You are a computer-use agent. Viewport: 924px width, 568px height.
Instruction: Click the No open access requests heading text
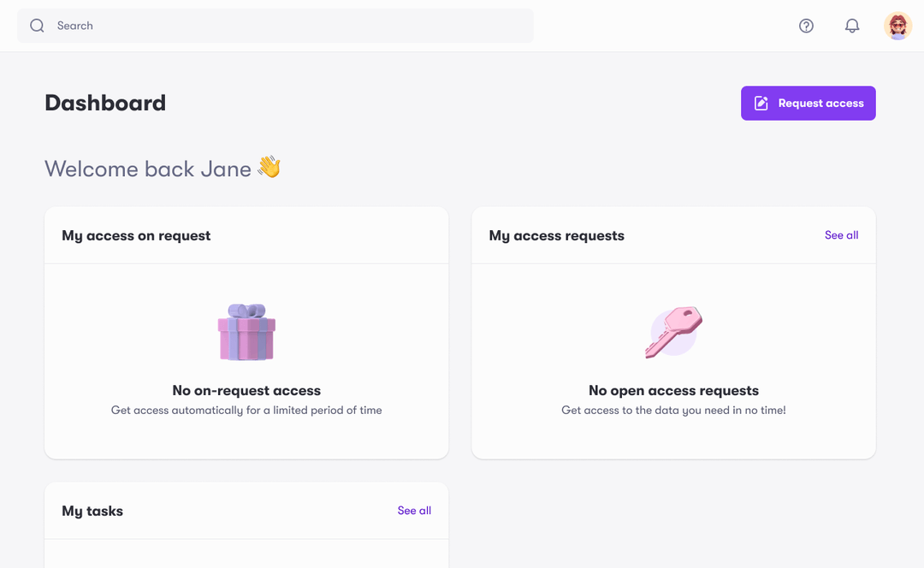coord(673,390)
